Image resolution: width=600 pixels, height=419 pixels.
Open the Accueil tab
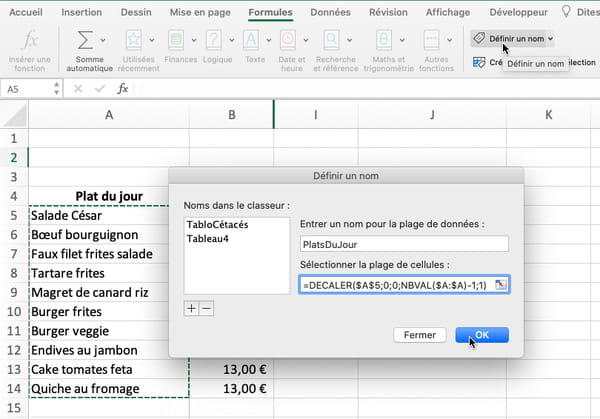coord(26,12)
